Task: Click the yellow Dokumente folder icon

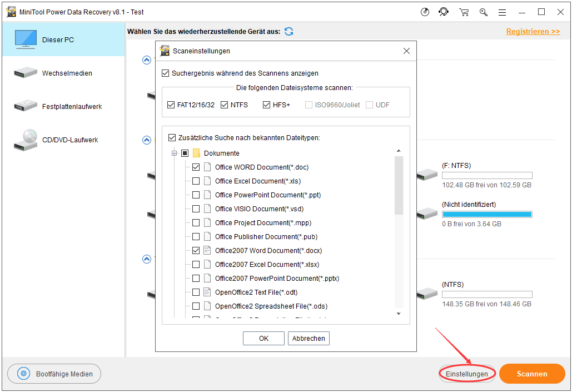Action: [x=196, y=153]
